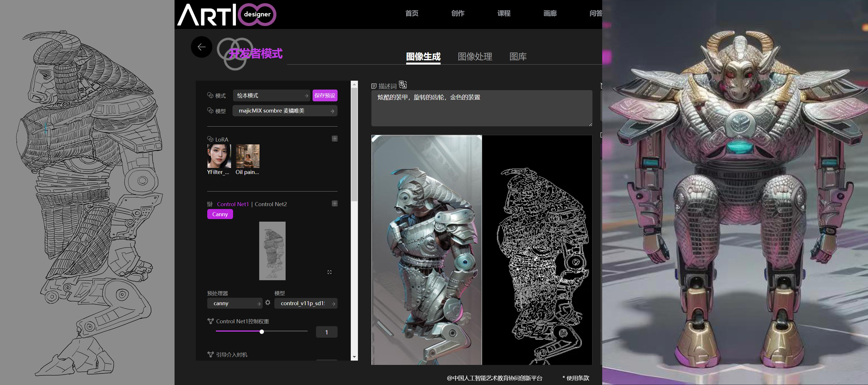Screen dimensions: 868x385
Task: Open the control_v11p_sd15 model dropdown
Action: (x=306, y=303)
